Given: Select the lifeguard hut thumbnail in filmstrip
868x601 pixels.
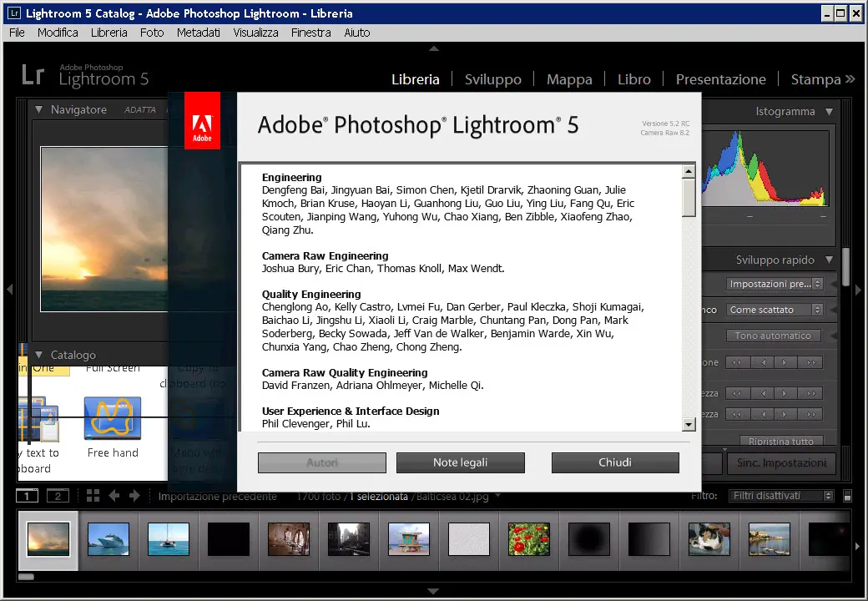Looking at the screenshot, I should click(409, 539).
